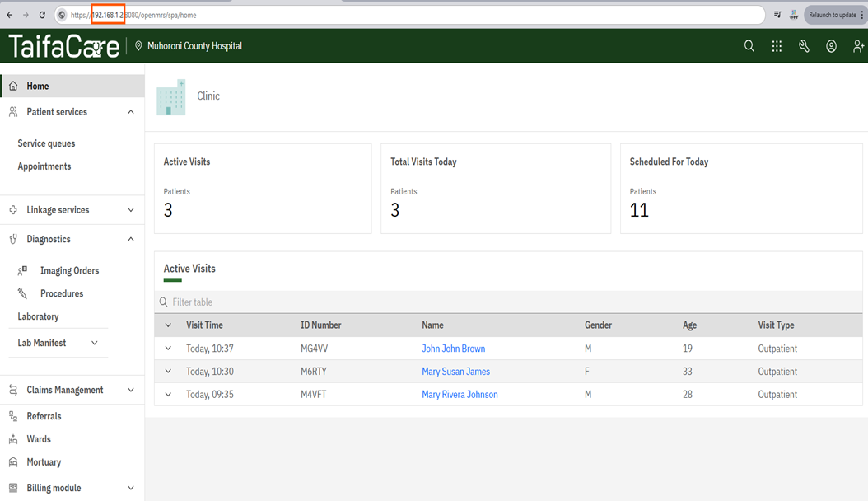868x501 pixels.
Task: Click the Procedures syringe icon
Action: pyautogui.click(x=22, y=293)
